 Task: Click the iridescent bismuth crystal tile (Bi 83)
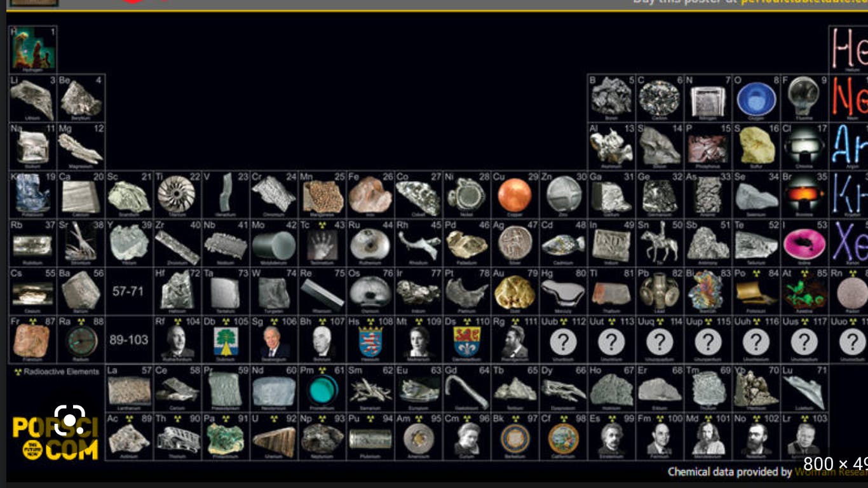(708, 292)
